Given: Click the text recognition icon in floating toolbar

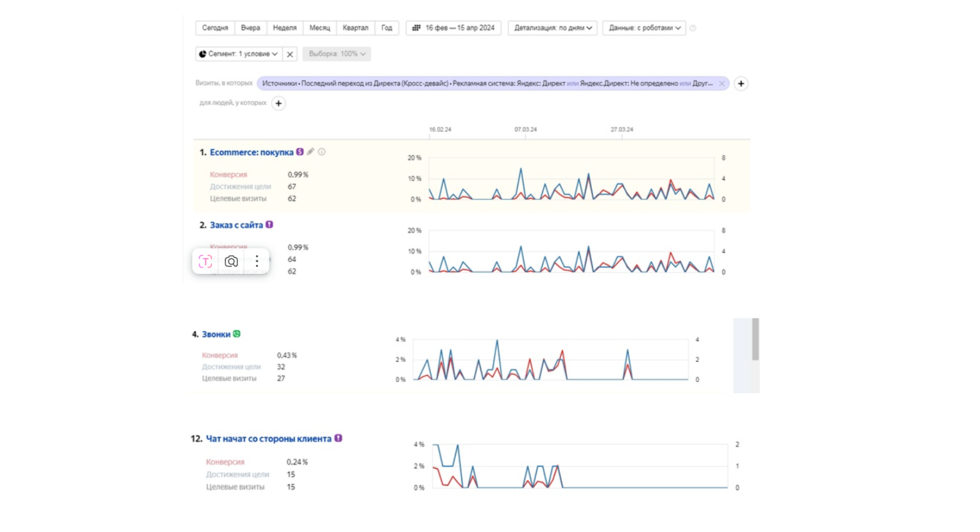Looking at the screenshot, I should coord(205,261).
